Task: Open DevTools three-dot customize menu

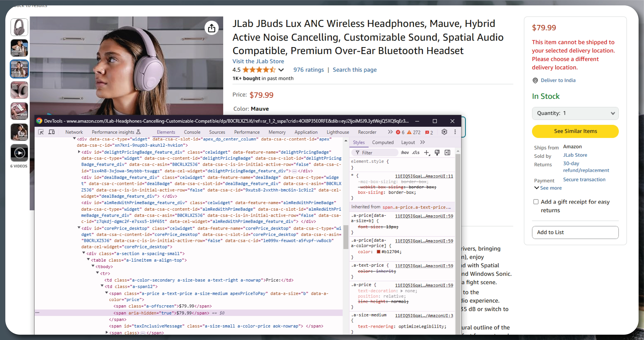Action: tap(455, 132)
